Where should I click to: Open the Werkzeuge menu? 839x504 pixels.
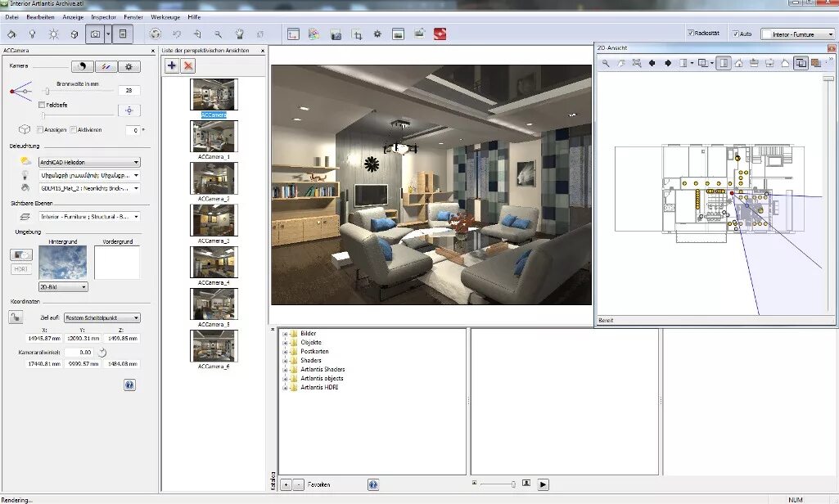165,17
